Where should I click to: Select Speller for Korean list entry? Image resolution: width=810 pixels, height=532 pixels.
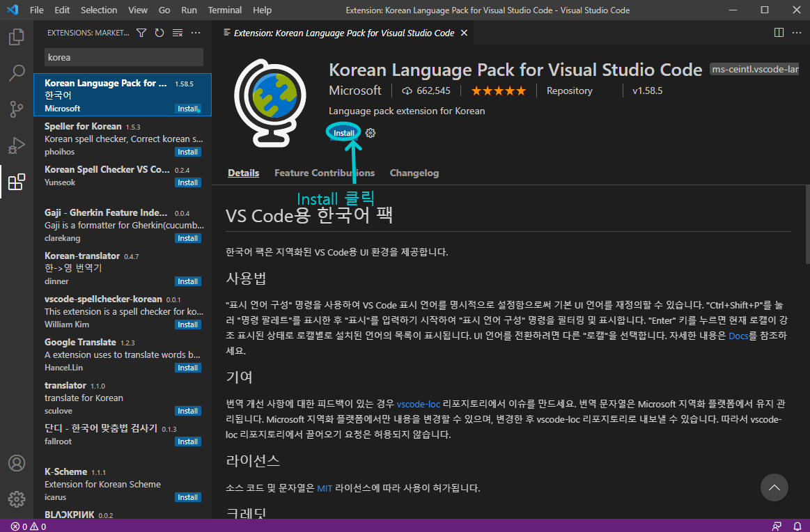point(123,139)
